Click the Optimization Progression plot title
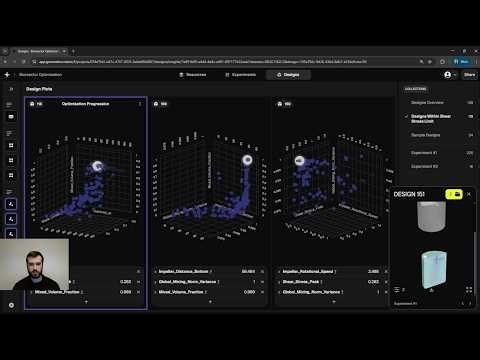Viewport: 480px width, 360px height. tap(85, 104)
